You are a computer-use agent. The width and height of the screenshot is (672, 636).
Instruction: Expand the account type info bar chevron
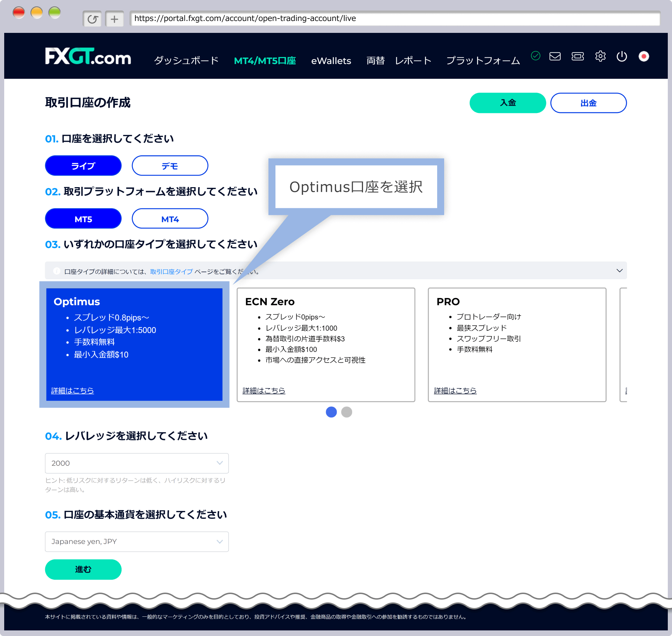[x=619, y=270]
